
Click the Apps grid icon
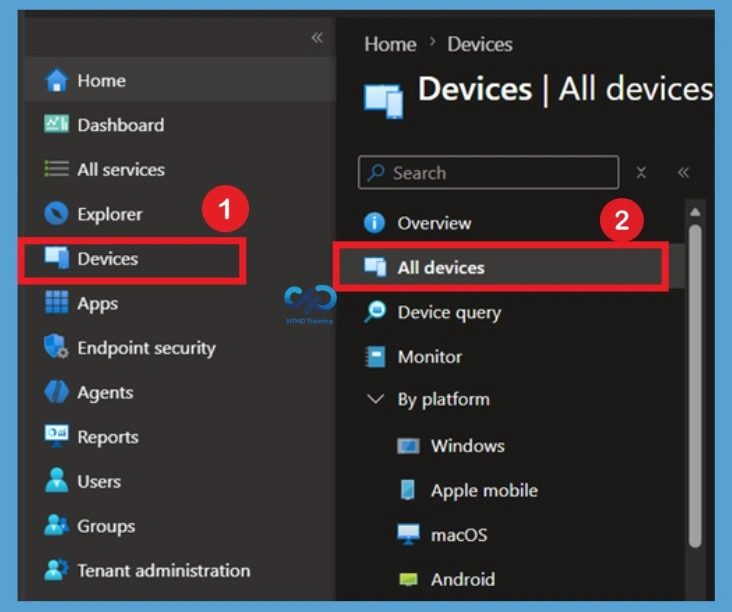56,302
